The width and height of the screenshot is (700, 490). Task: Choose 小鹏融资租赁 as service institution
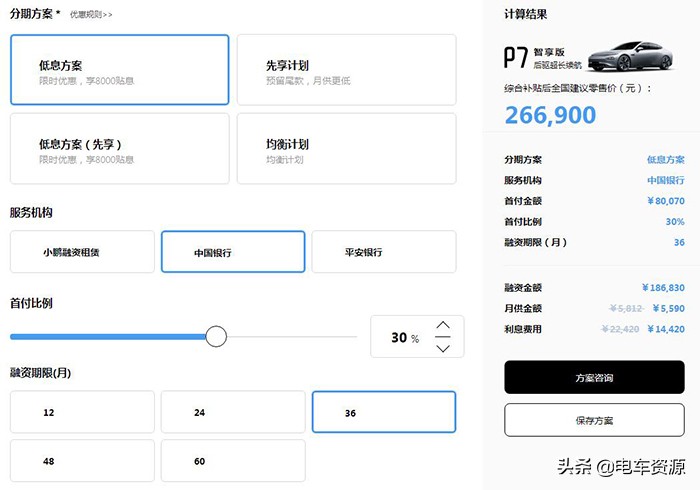click(x=82, y=252)
